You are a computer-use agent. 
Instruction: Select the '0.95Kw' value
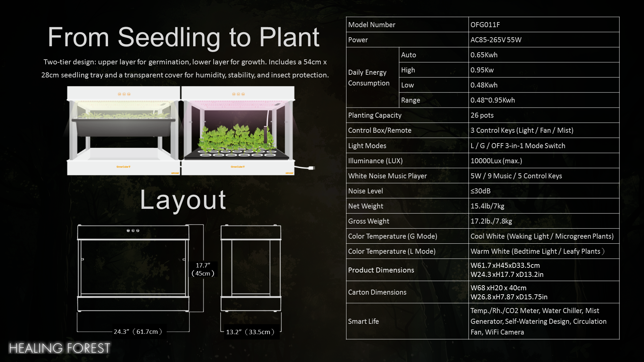482,70
